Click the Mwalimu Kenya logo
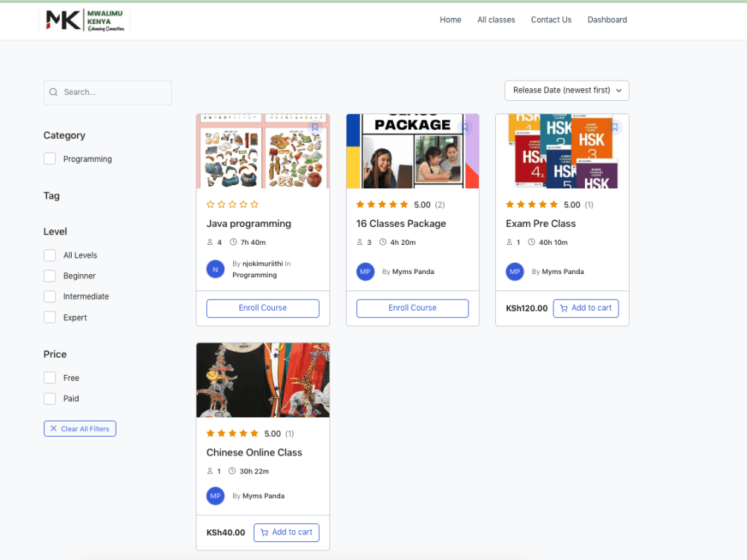Screen dimensions: 747x560 (84, 20)
